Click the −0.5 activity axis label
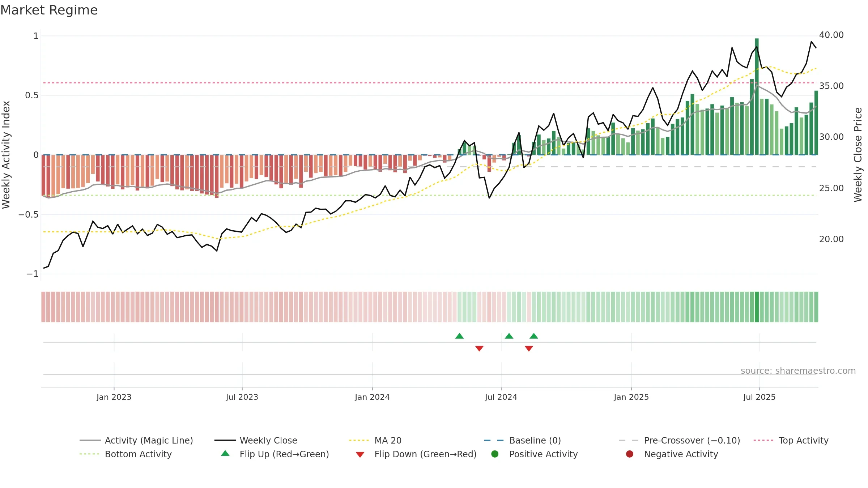 (x=28, y=215)
